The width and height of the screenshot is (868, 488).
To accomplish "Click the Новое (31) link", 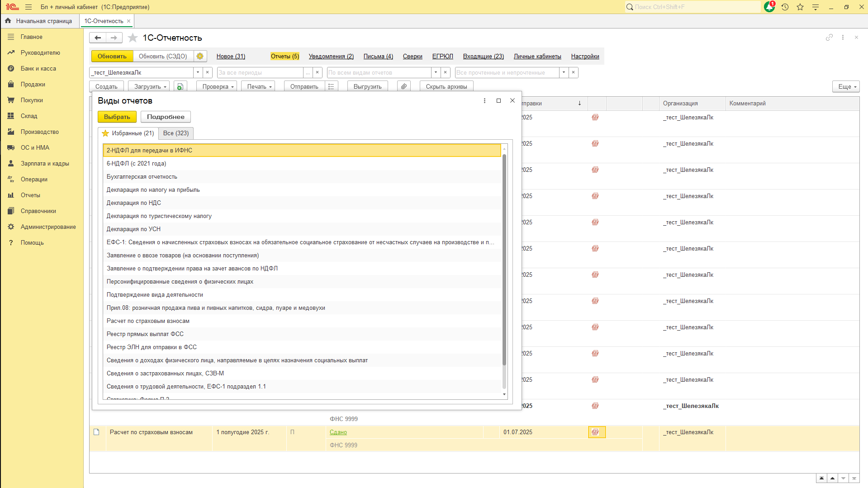I will (x=231, y=56).
